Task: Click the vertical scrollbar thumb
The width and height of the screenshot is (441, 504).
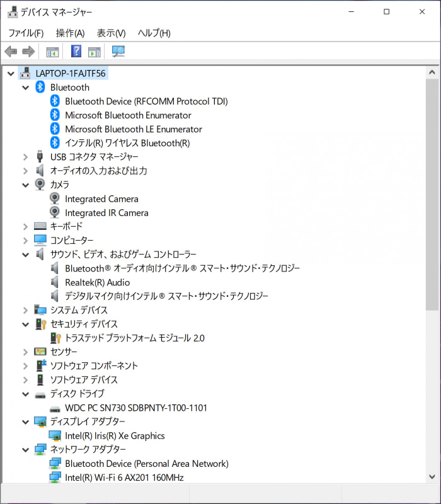Action: click(x=432, y=195)
